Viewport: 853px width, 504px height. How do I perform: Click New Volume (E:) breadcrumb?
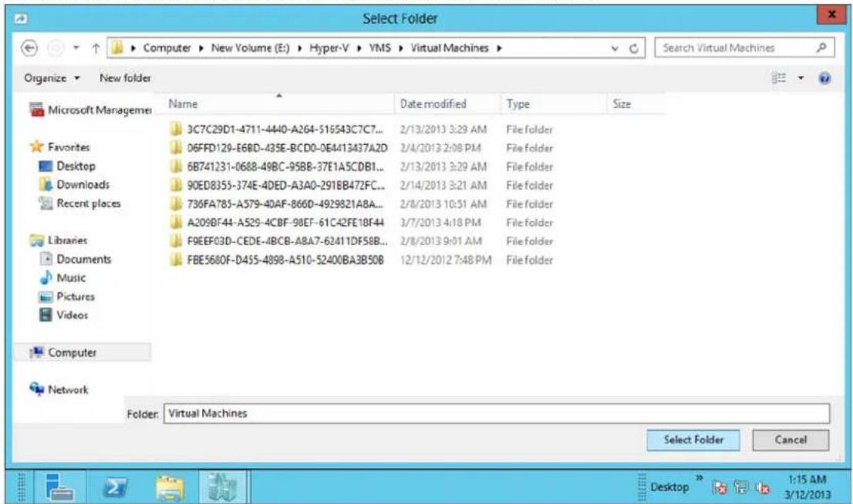250,48
